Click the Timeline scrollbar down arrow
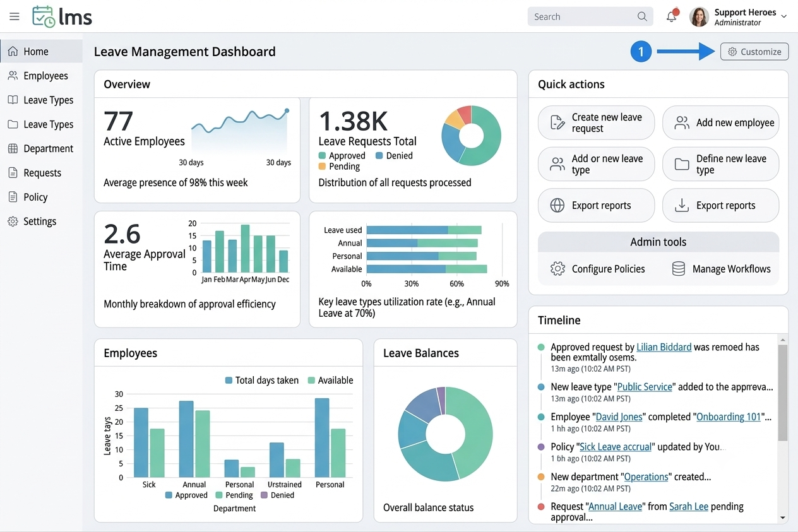Screen dimensions: 798x532 coord(783,517)
